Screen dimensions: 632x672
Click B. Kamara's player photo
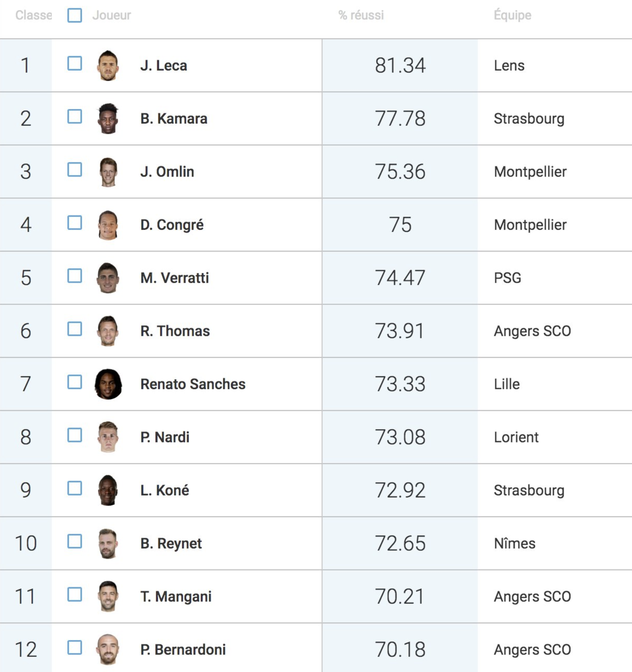click(x=108, y=119)
